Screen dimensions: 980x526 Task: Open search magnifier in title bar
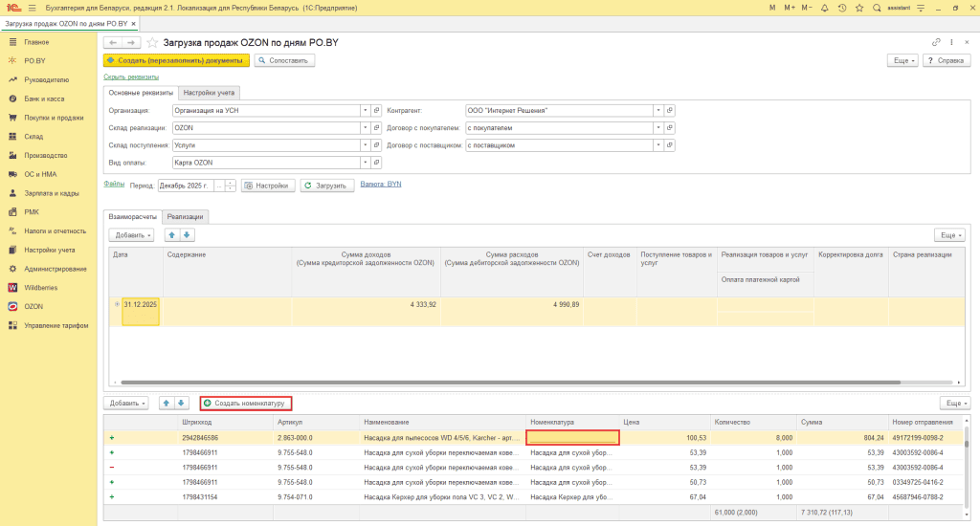877,8
